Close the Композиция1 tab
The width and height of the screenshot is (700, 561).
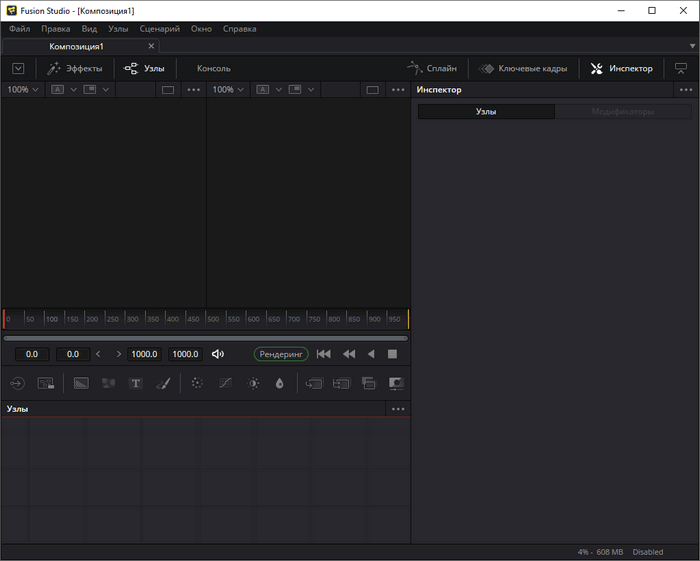pyautogui.click(x=151, y=46)
